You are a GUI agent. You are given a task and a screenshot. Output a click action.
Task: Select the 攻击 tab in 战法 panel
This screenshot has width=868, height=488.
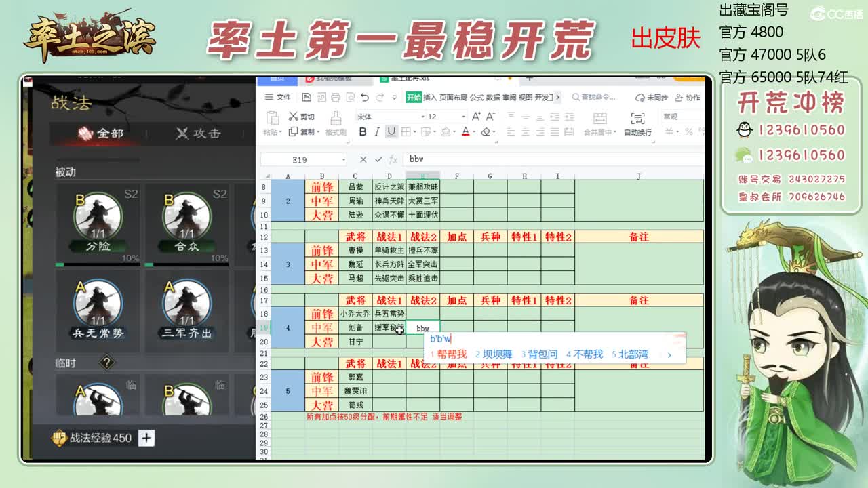click(198, 134)
